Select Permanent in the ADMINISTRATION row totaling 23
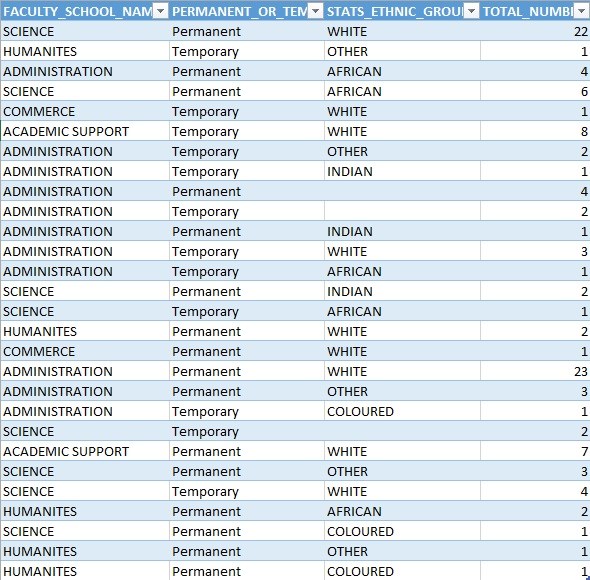Screen dimensions: 590x580 point(207,372)
